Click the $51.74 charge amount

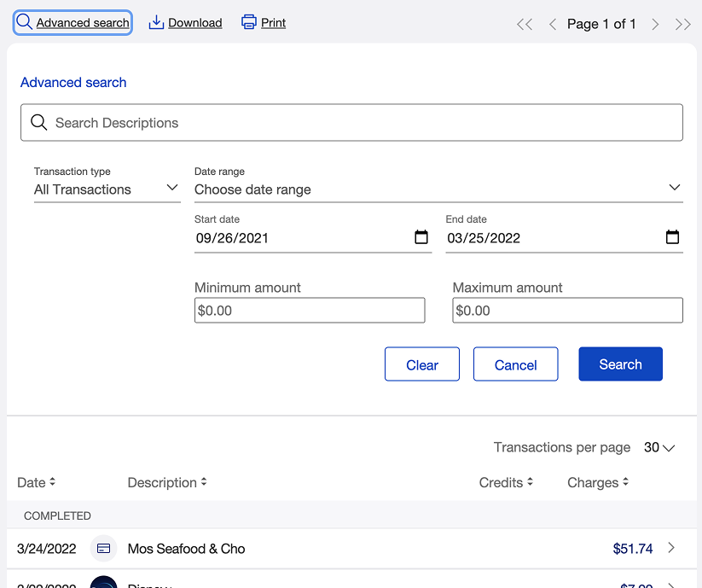633,549
